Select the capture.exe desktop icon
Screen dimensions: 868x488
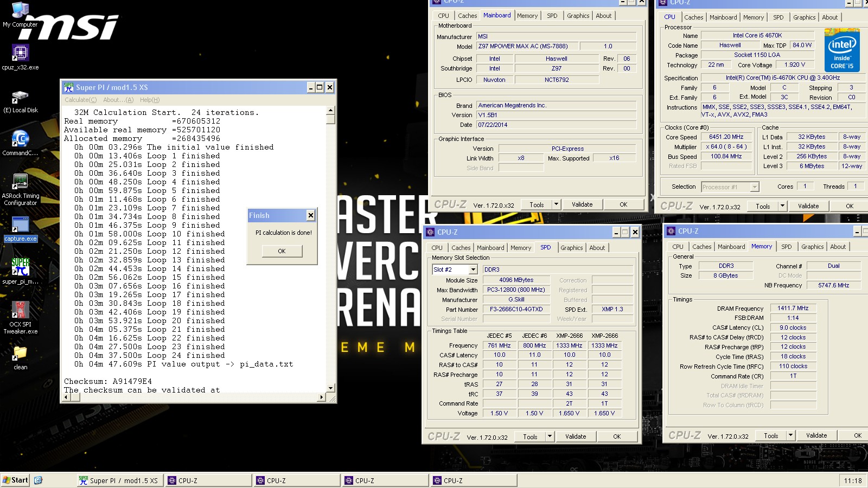[21, 229]
